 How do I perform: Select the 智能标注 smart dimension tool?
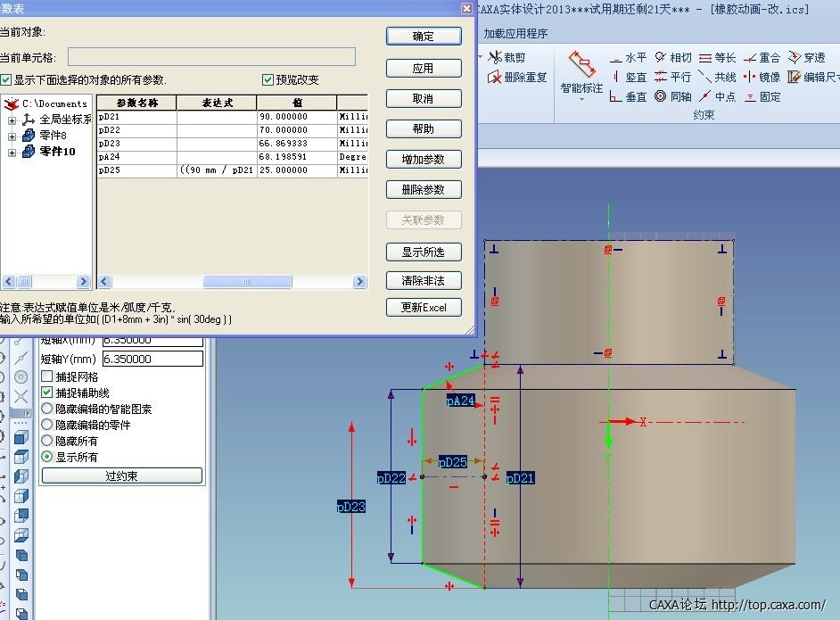[581, 71]
